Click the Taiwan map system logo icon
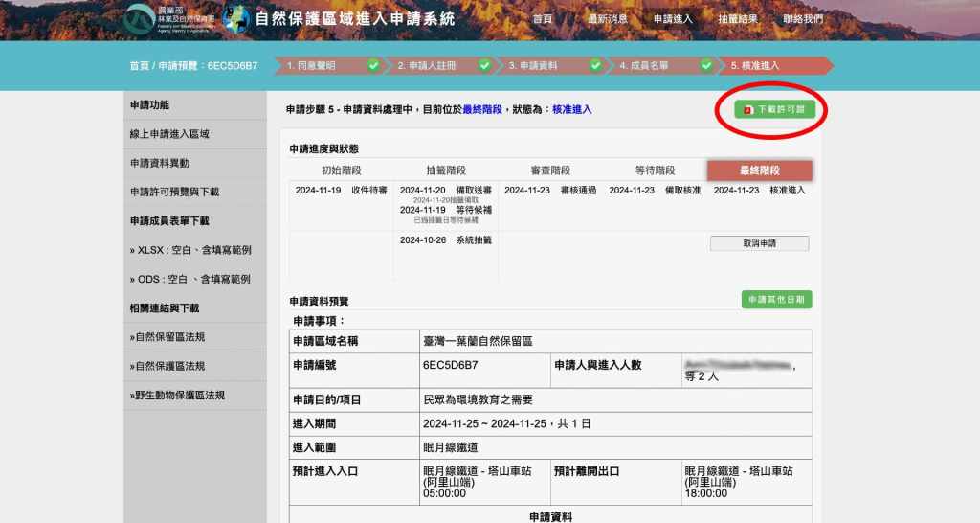Viewport: 980px width, 523px height. (235, 18)
